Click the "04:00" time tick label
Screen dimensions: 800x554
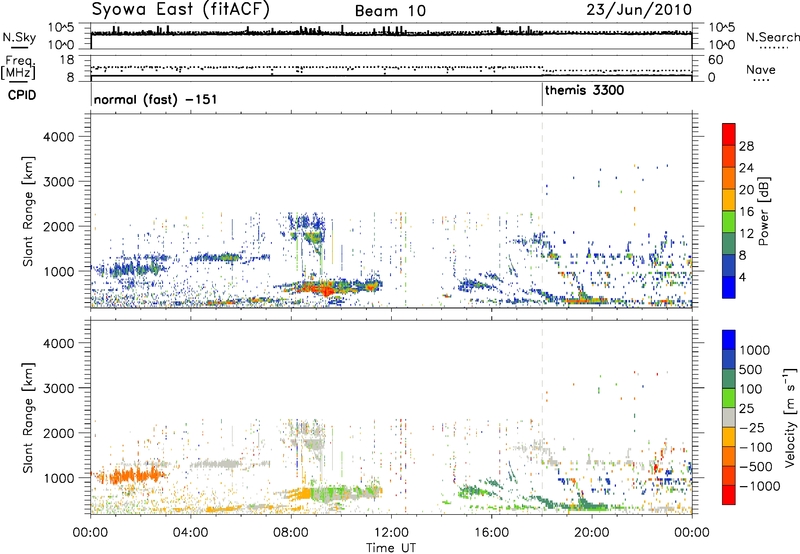[190, 533]
